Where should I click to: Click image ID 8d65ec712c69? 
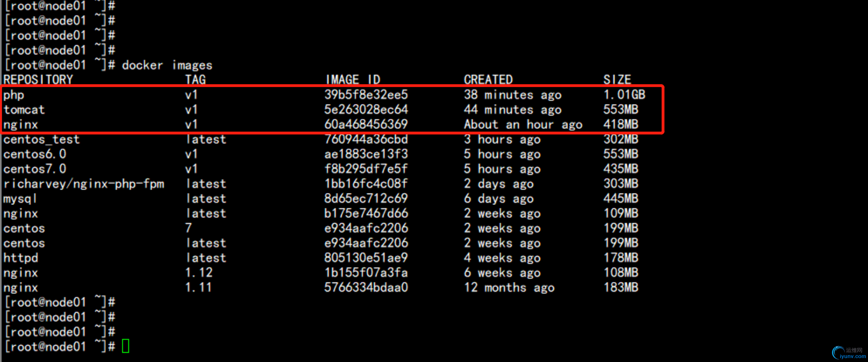(366, 199)
